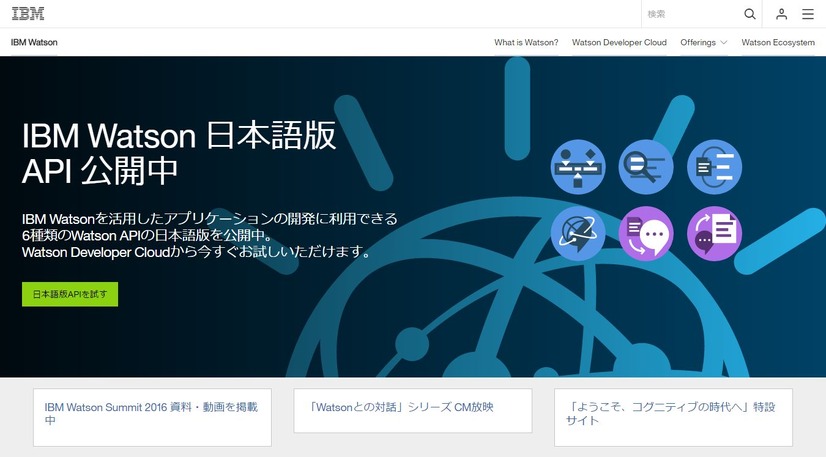Open Watson Developer Cloud menu item
Image resolution: width=826 pixels, height=457 pixels.
620,42
